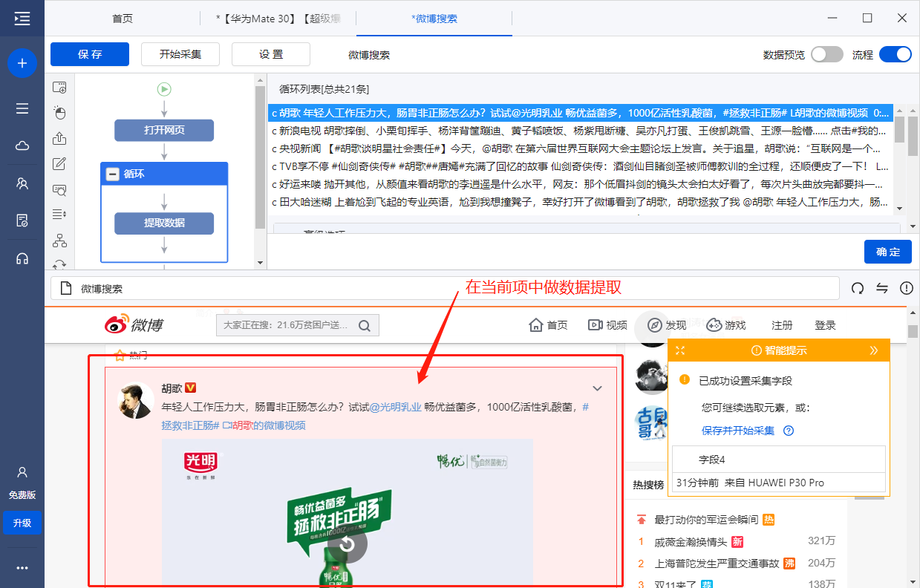Image resolution: width=920 pixels, height=588 pixels.
Task: Select the magnifier inspect tool icon
Action: (x=60, y=189)
